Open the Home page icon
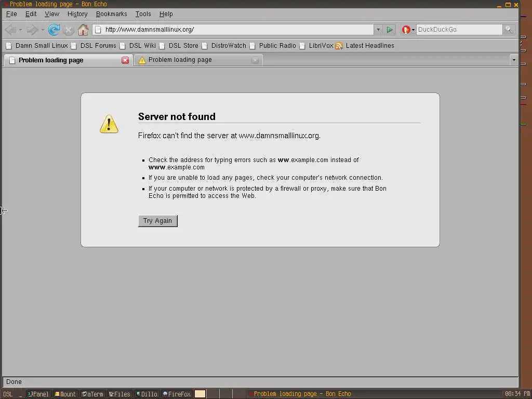This screenshot has width=532, height=399. point(83,30)
